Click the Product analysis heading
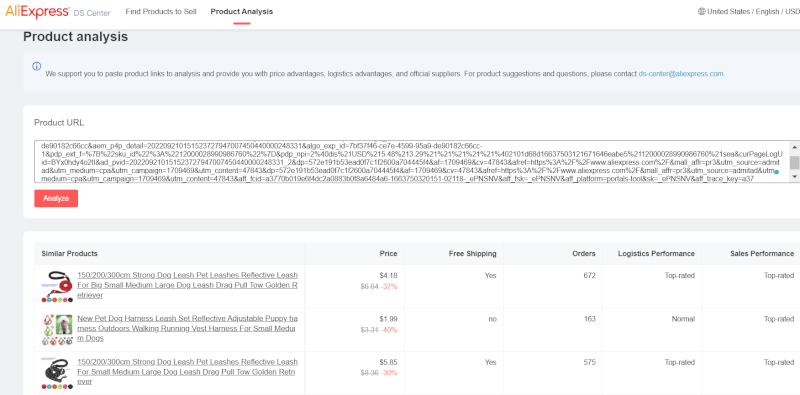800x395 pixels. (x=76, y=37)
